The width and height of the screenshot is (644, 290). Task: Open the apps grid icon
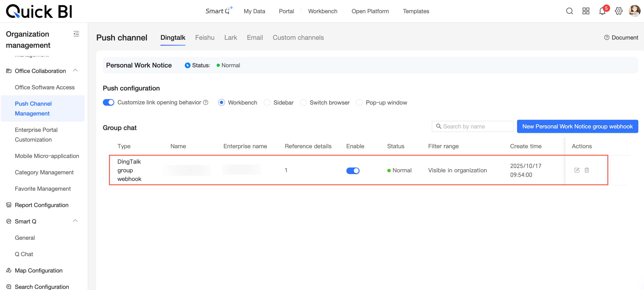click(x=586, y=11)
